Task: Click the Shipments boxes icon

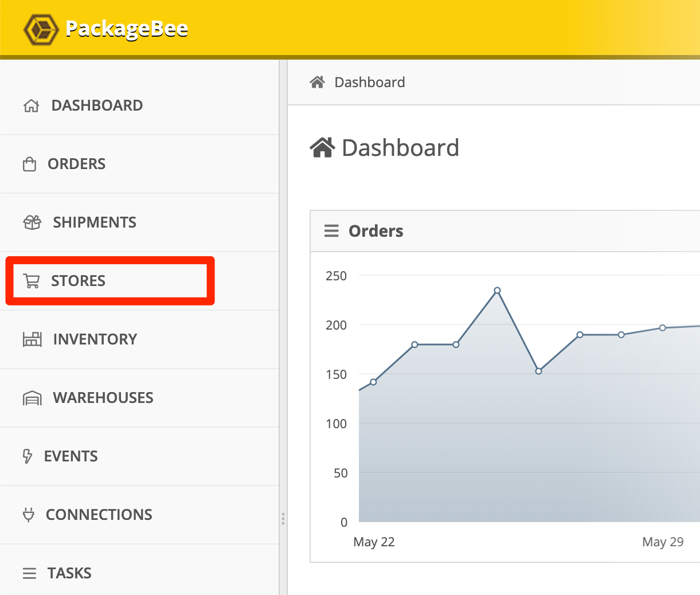Action: pos(32,222)
